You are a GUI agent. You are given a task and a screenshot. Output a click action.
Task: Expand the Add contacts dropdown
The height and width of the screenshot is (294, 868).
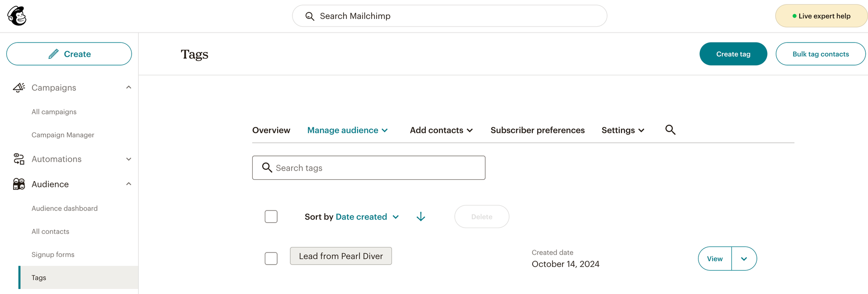[x=441, y=130]
